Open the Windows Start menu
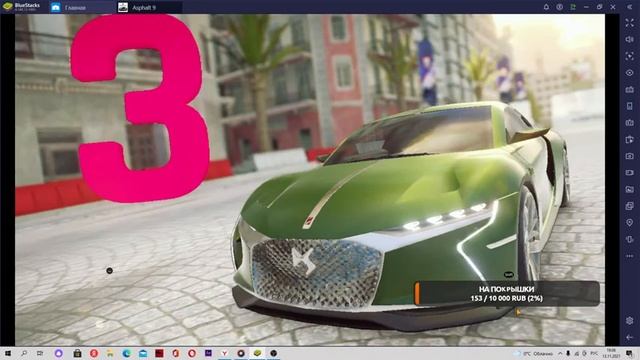The height and width of the screenshot is (360, 640). [x=7, y=353]
